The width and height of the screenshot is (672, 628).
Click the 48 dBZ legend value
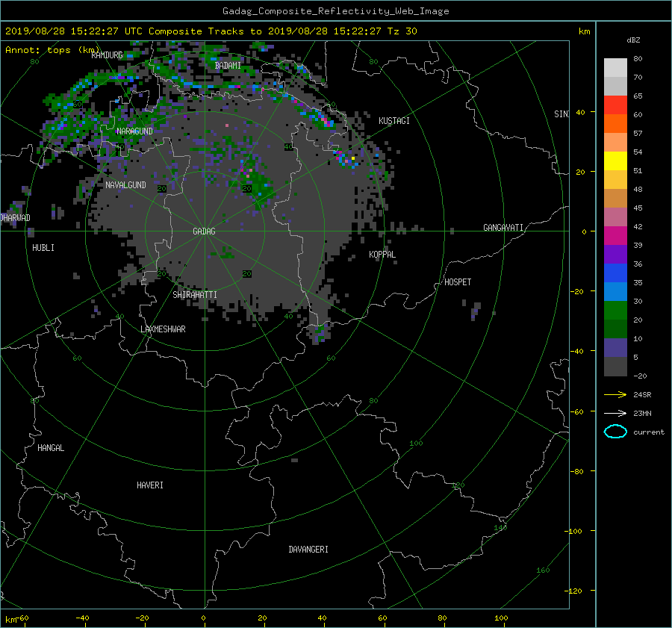(x=638, y=190)
